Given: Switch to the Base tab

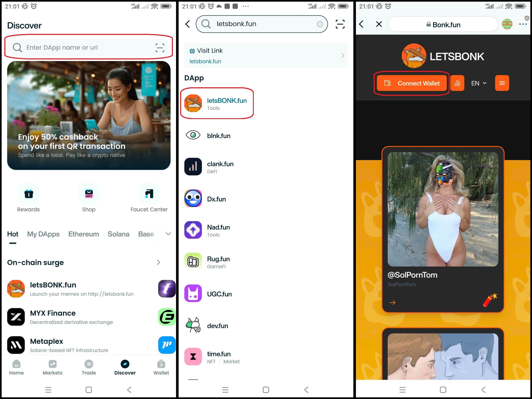Looking at the screenshot, I should [146, 234].
